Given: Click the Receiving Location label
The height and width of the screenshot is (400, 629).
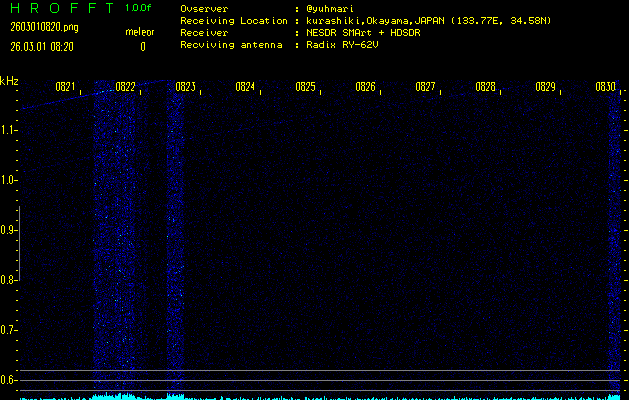Looking at the screenshot, I should [234, 21].
